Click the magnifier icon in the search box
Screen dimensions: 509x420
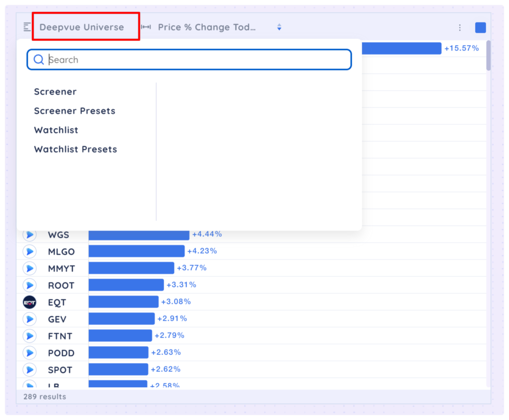pyautogui.click(x=39, y=60)
